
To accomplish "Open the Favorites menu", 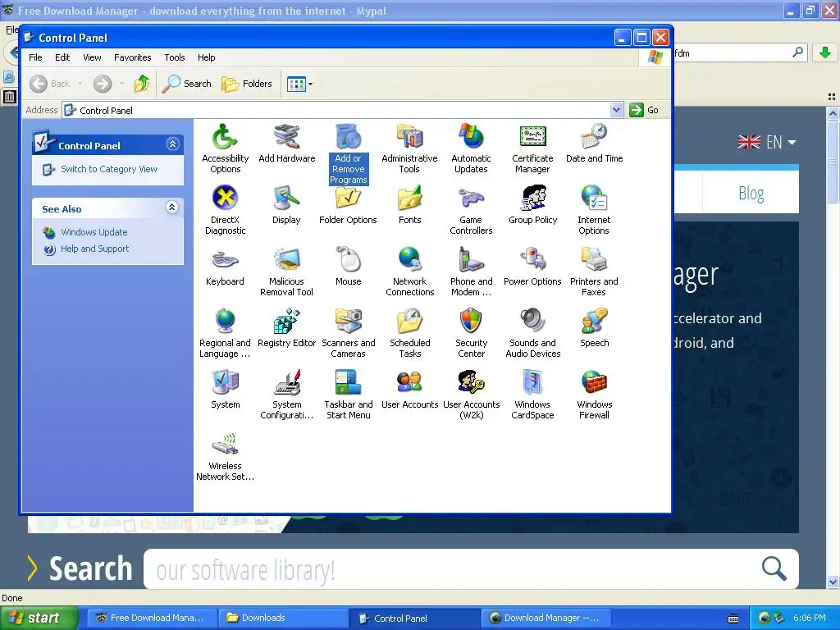I will tap(132, 57).
